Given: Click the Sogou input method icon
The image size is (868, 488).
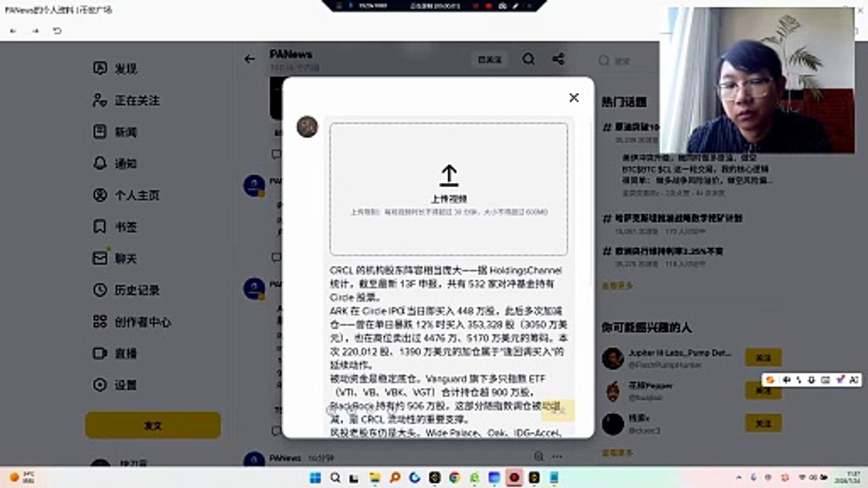Looking at the screenshot, I should 770,380.
